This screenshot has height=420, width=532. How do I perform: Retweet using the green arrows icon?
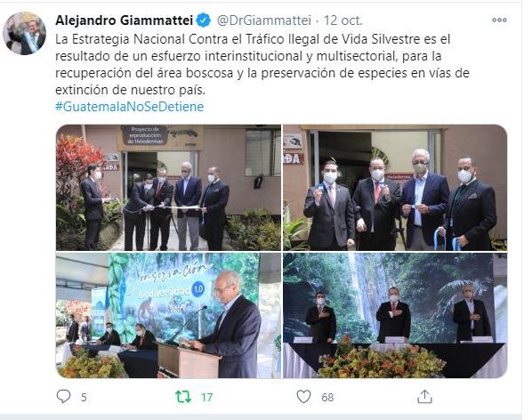pos(183,397)
